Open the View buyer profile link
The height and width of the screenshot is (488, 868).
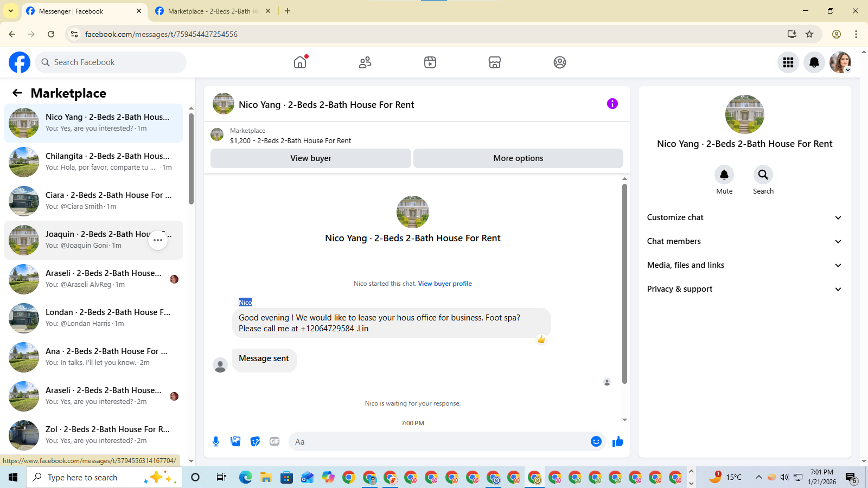[445, 284]
